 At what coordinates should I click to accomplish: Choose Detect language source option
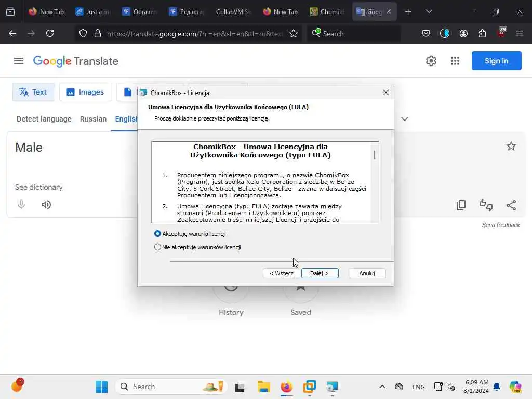(x=44, y=119)
